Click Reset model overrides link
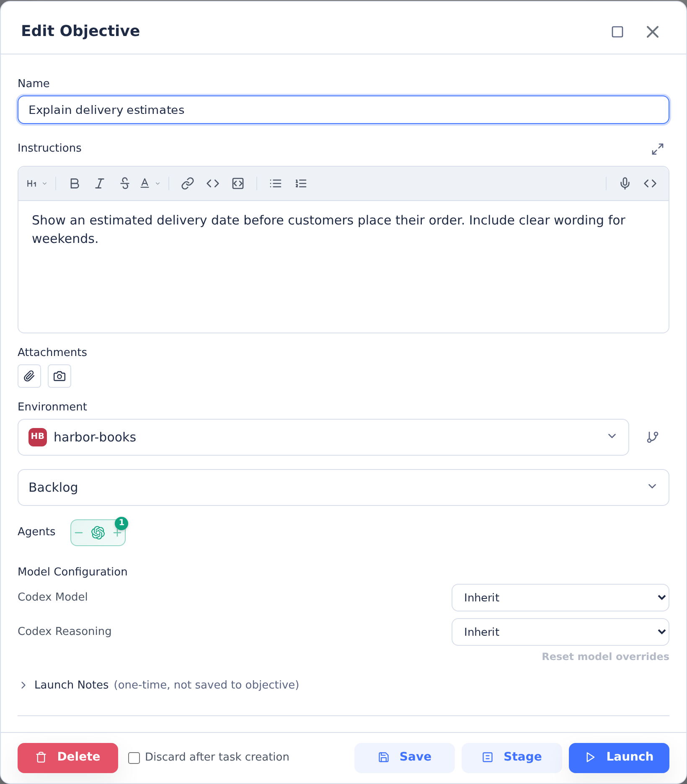687x784 pixels. [605, 657]
